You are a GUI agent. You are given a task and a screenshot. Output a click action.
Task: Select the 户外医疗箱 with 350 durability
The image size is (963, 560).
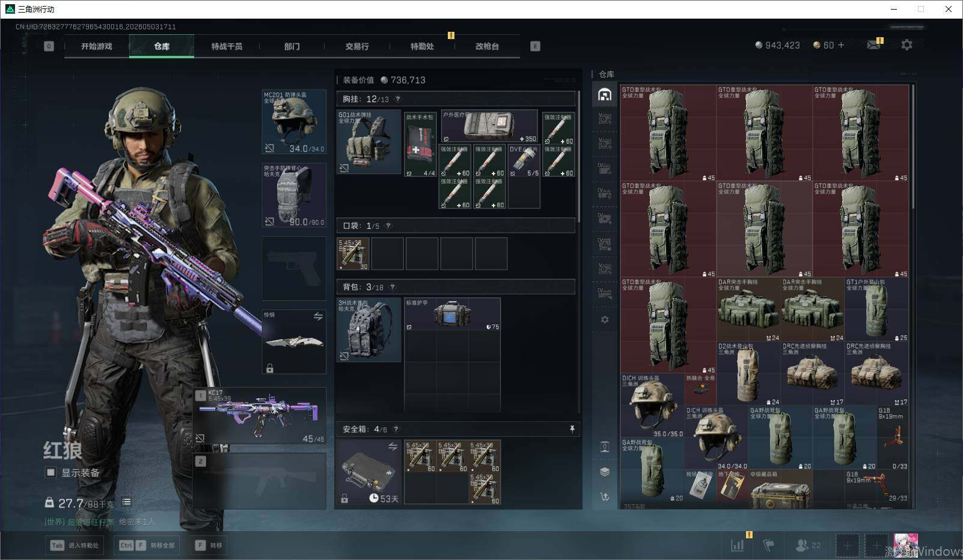tap(489, 127)
